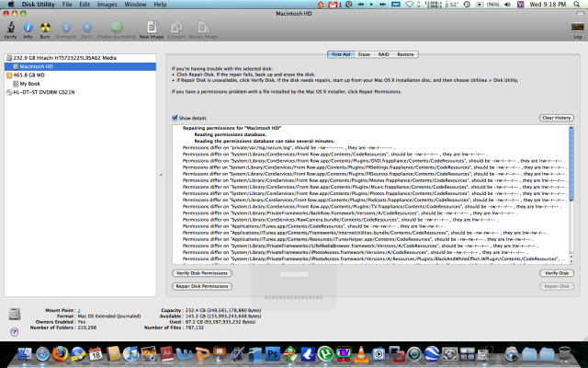Click the volume menu bar icon
588x368 pixels.
507,5
